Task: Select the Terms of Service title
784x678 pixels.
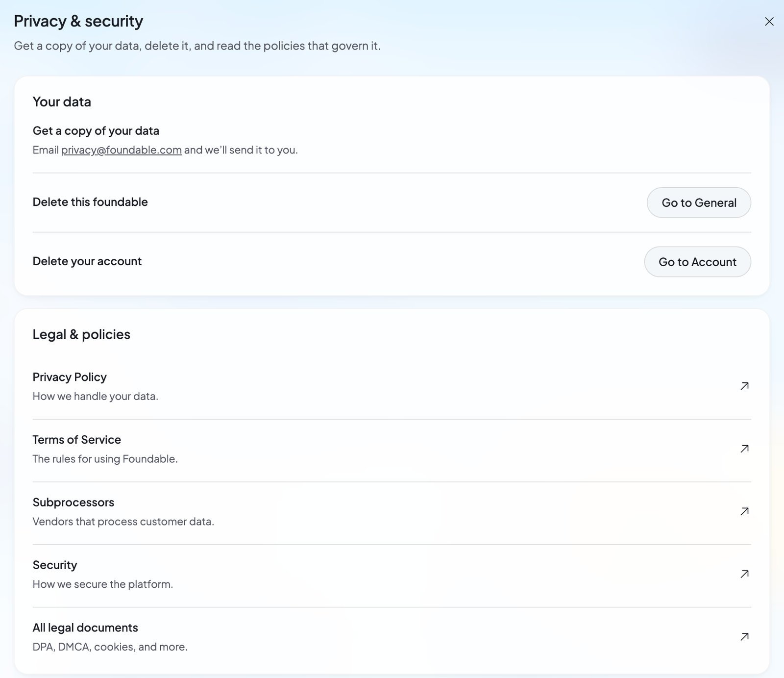Action: click(76, 440)
